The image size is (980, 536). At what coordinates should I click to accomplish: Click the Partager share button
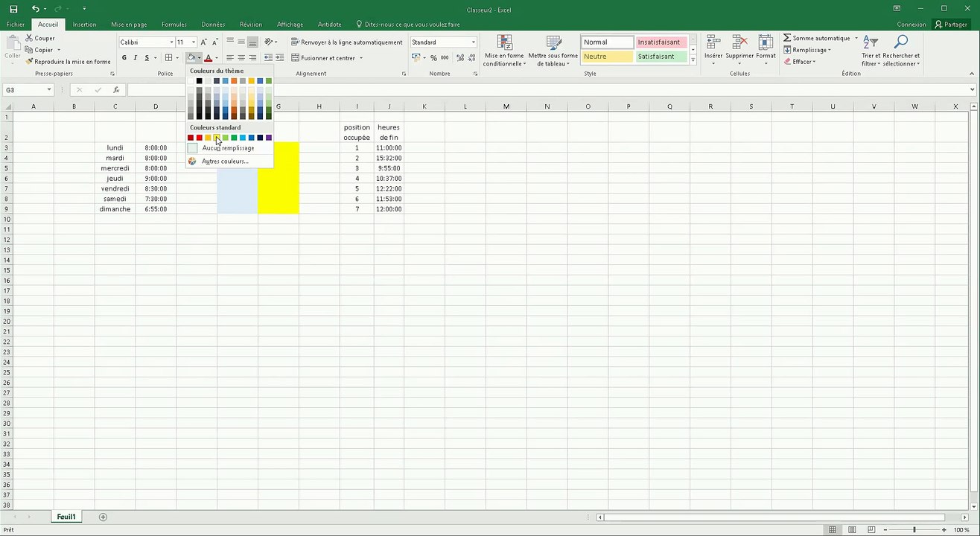click(x=951, y=25)
